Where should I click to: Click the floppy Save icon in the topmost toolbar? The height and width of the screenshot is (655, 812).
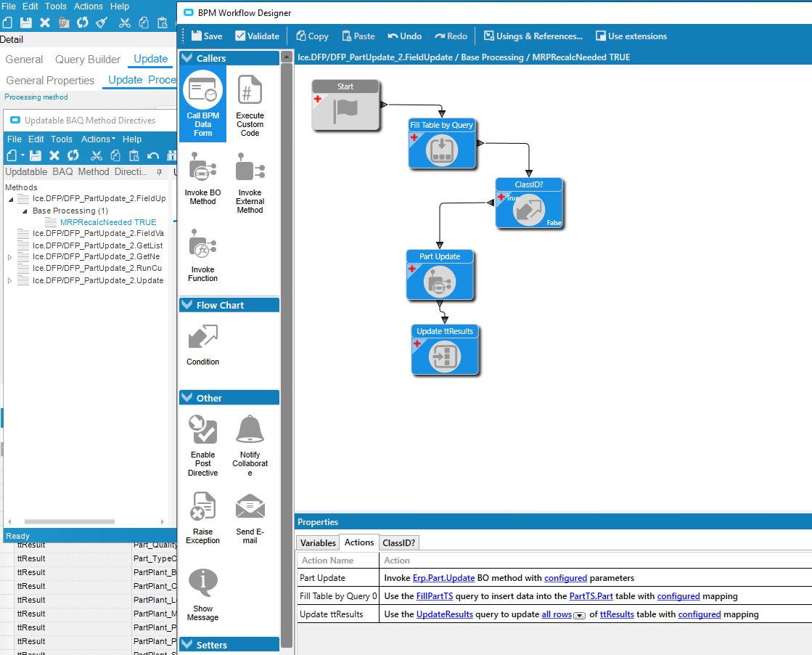(26, 23)
